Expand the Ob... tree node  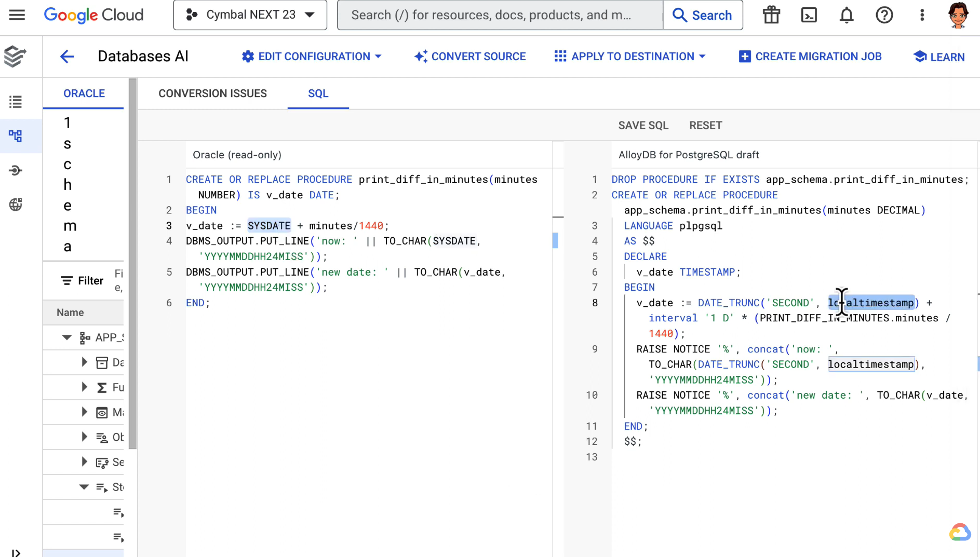point(84,437)
